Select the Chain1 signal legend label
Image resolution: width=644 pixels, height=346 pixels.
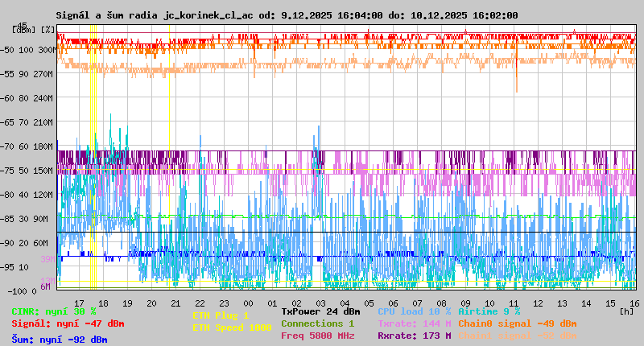pos(517,336)
